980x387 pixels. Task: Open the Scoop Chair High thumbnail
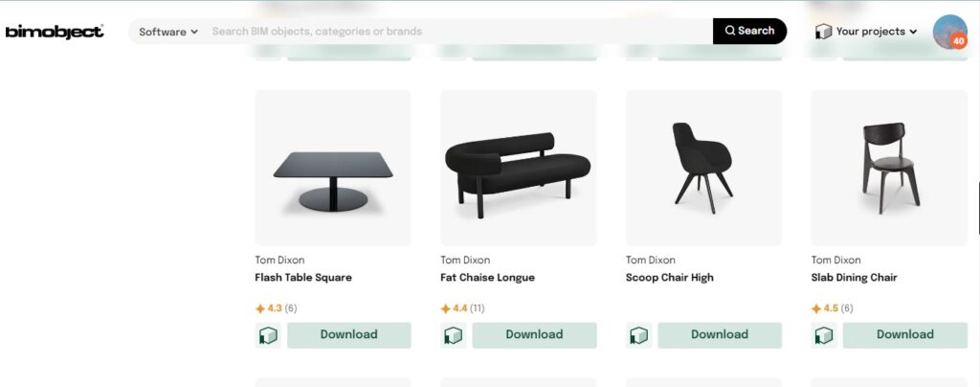(703, 168)
